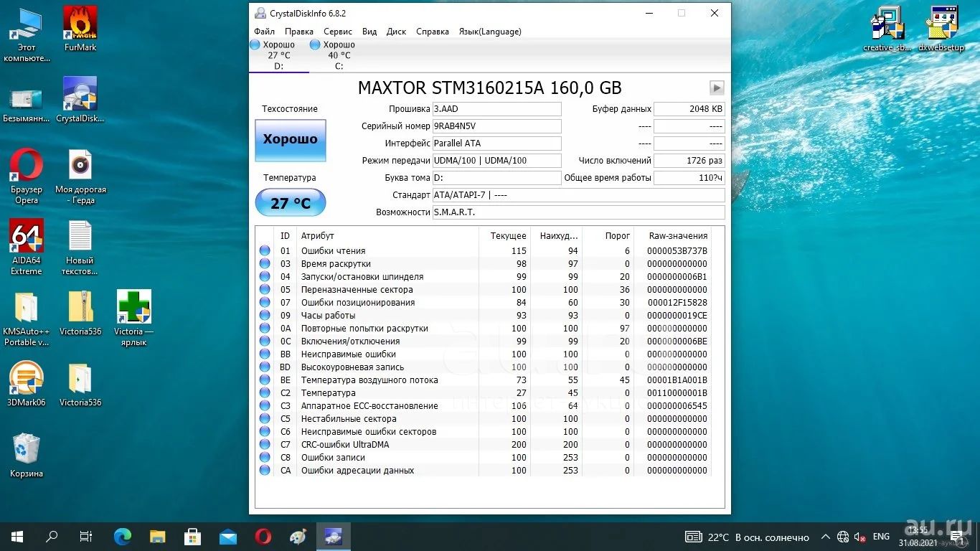Open CrystalDisk desktop shortcut
The width and height of the screenshot is (980, 551).
(80, 100)
